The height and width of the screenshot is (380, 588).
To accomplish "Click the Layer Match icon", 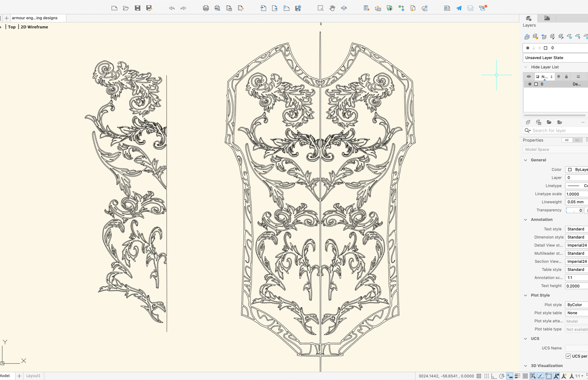I will (x=535, y=37).
